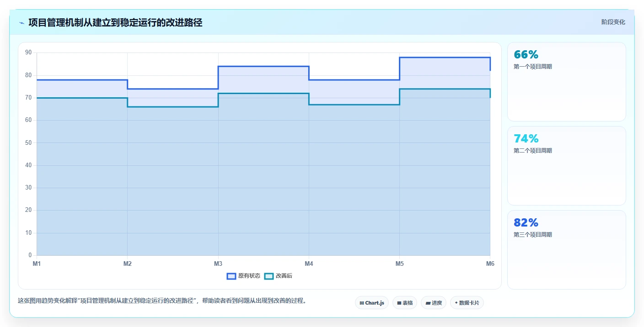Click the 0 y-axis value
The image size is (644, 327).
pyautogui.click(x=30, y=255)
